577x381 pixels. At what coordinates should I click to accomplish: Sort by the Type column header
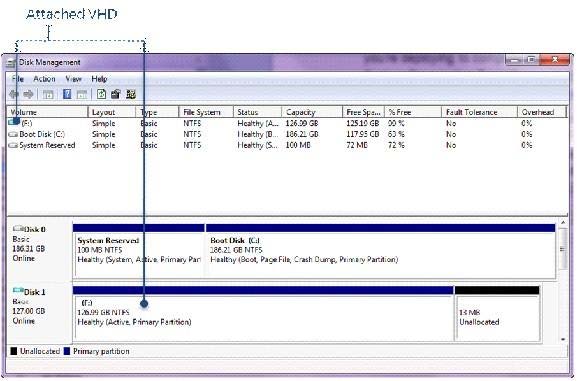coord(157,112)
